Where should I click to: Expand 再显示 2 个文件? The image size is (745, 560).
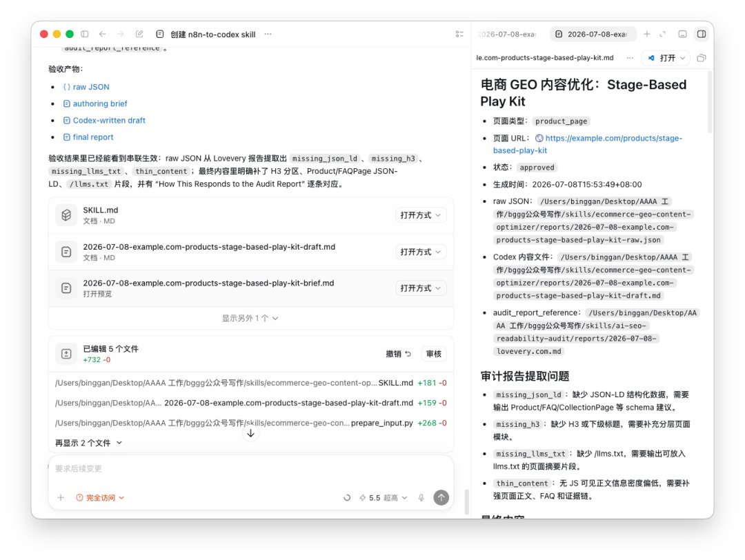point(88,443)
